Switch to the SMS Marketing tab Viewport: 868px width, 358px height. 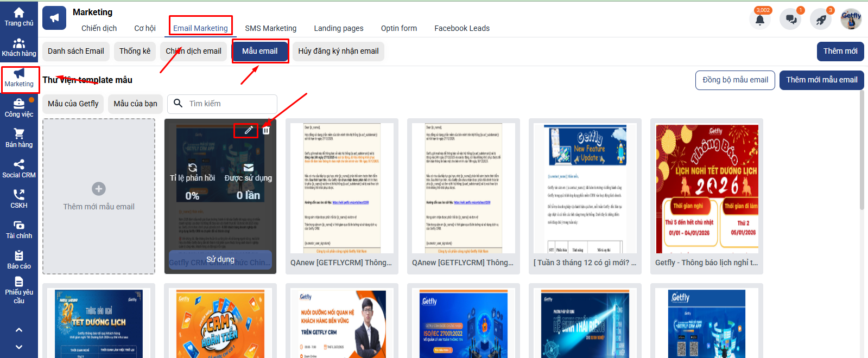tap(270, 28)
